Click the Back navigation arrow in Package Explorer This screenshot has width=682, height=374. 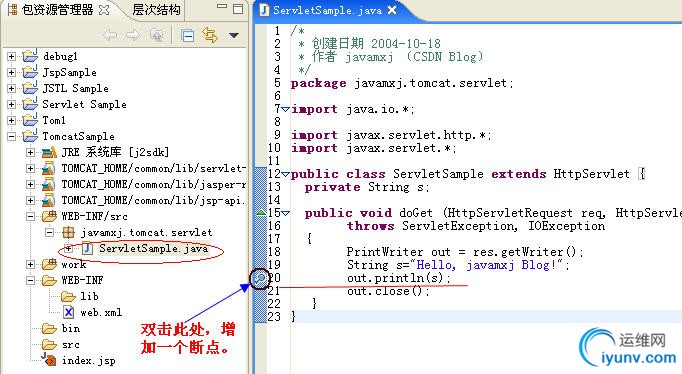(110, 35)
